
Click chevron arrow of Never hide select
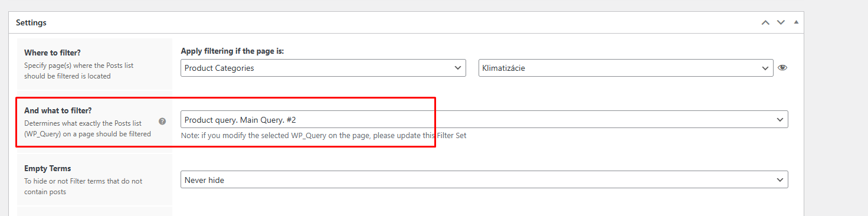click(x=780, y=179)
